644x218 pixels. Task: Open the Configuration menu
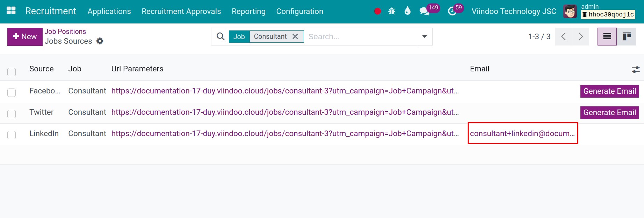point(300,12)
